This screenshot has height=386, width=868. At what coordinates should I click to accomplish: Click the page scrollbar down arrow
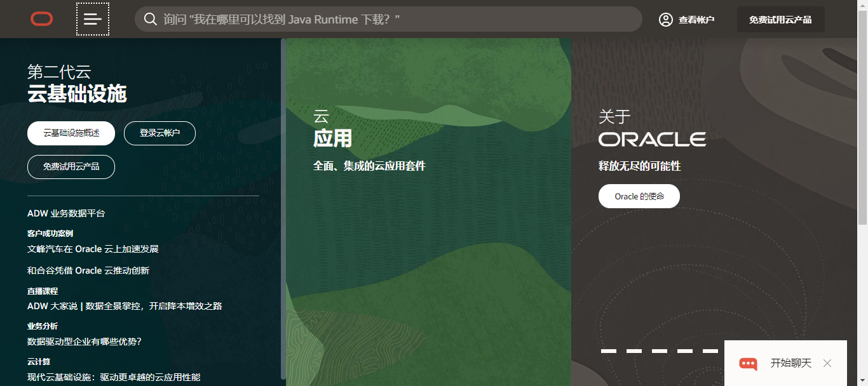pos(862,380)
